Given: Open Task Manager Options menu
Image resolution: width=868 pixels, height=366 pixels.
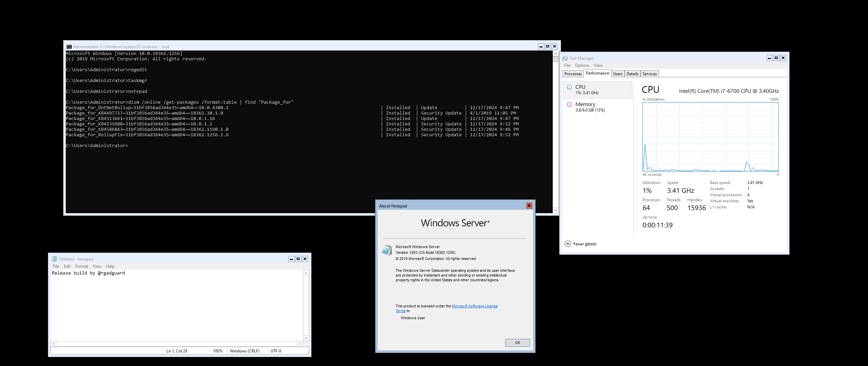Looking at the screenshot, I should [582, 65].
